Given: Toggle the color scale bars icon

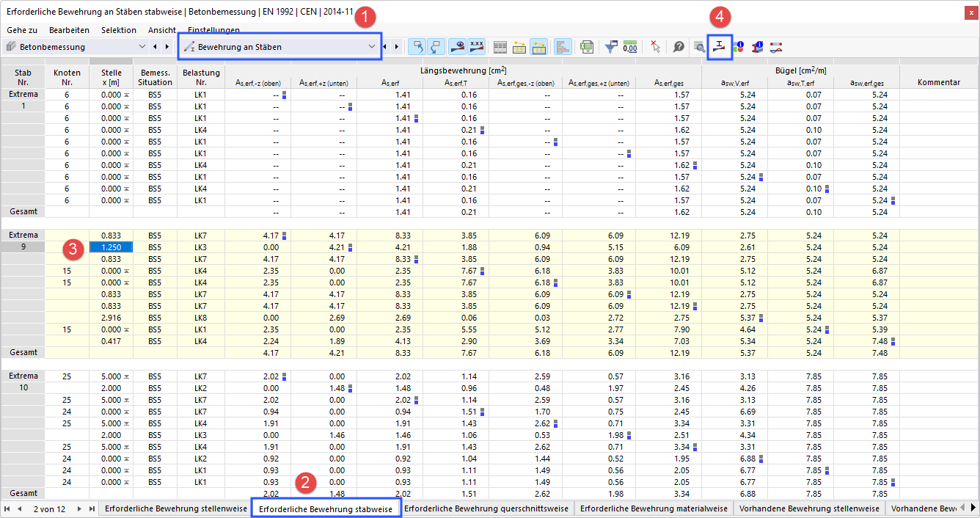Looking at the screenshot, I should click(x=562, y=46).
